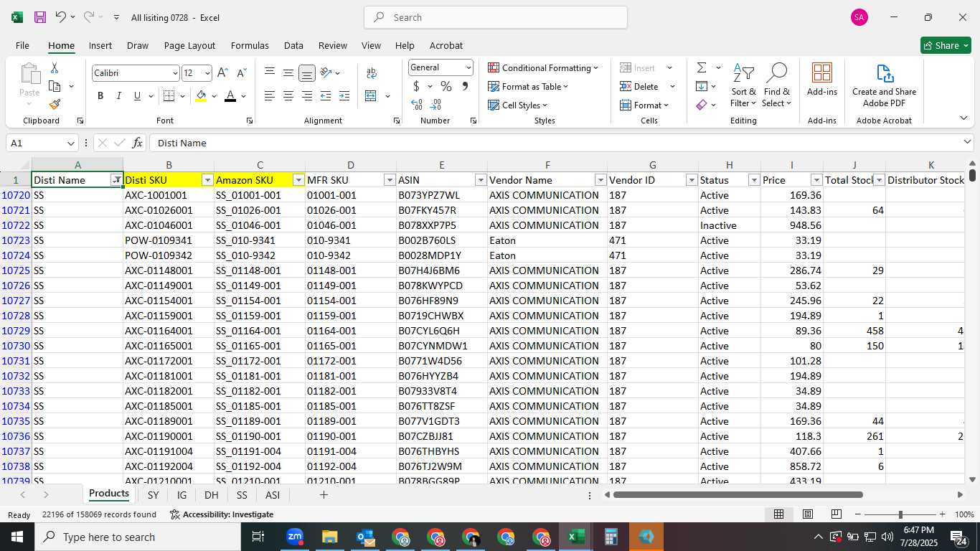
Task: Decrease font size with the small A icon
Action: tap(241, 73)
